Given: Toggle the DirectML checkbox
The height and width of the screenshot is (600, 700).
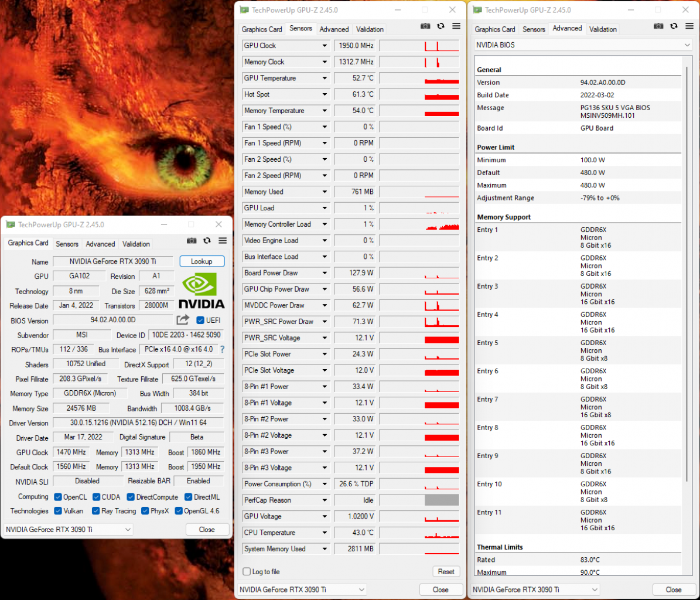Looking at the screenshot, I should tap(189, 497).
